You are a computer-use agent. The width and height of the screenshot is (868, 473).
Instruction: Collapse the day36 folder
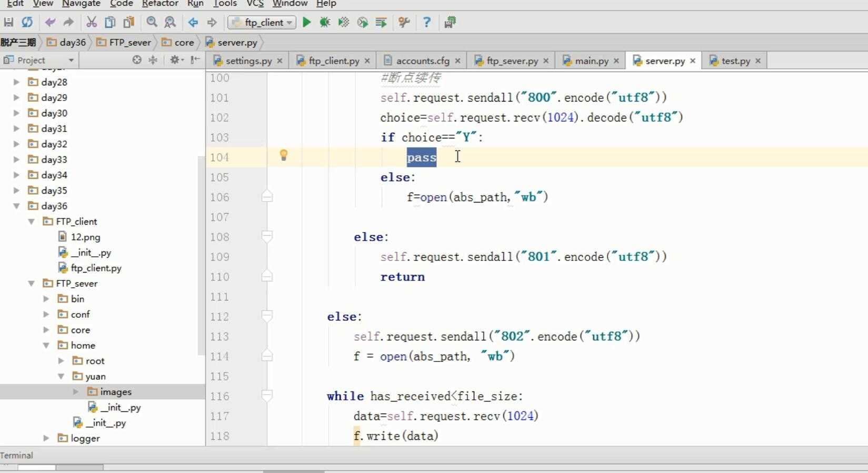[x=16, y=206]
